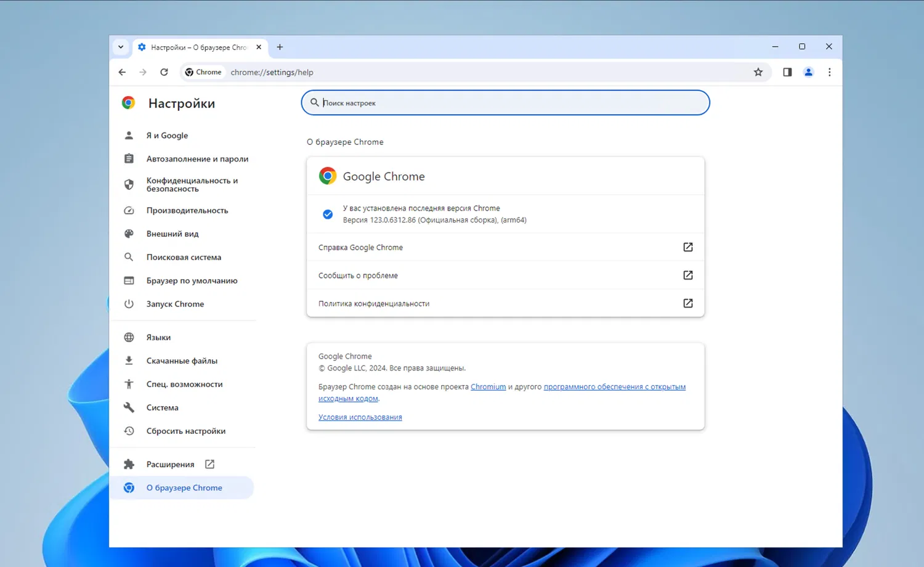Screen dimensions: 924x567
Task: Open Запуск Chrome settings section
Action: click(x=175, y=304)
